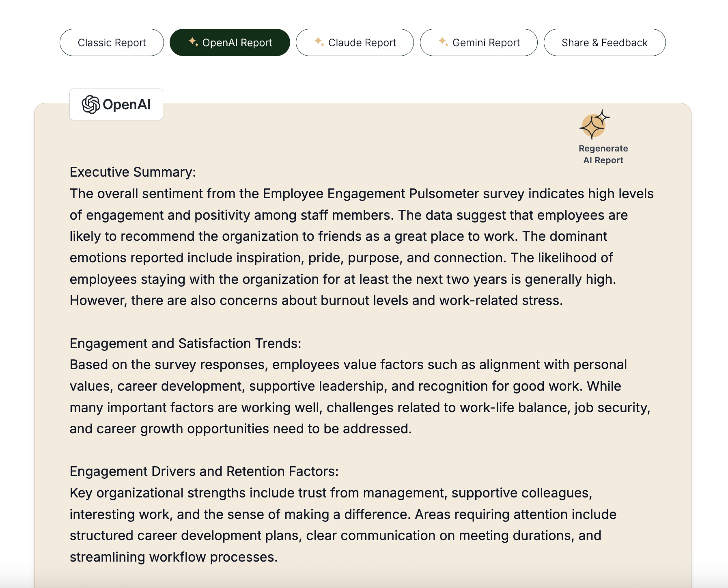Click the gold Regenerate sparkle icon
The height and width of the screenshot is (588, 728).
tap(594, 125)
